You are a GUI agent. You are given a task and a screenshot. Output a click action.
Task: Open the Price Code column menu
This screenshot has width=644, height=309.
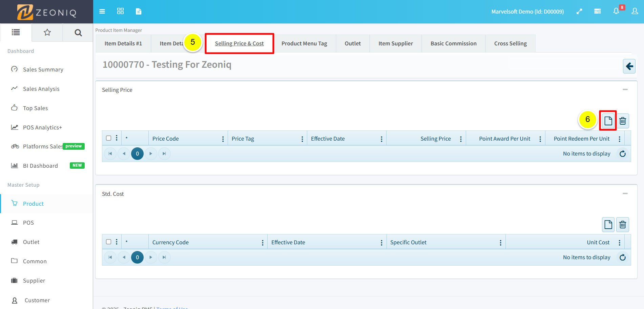pos(223,139)
